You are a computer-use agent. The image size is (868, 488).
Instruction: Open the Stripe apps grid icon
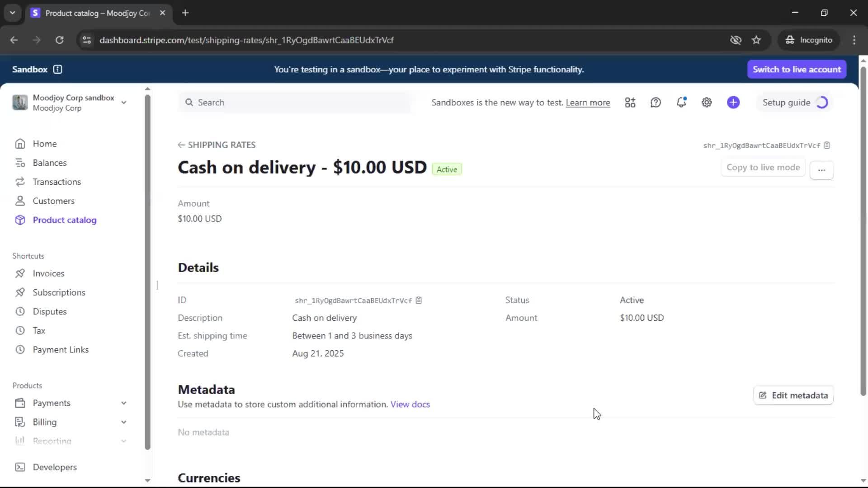630,103
